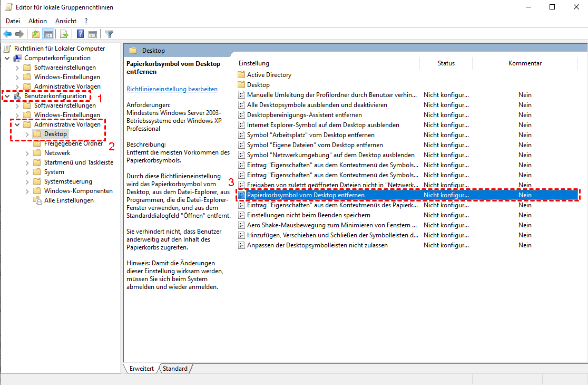Sort by the Status column header
This screenshot has width=588, height=385.
pos(446,63)
